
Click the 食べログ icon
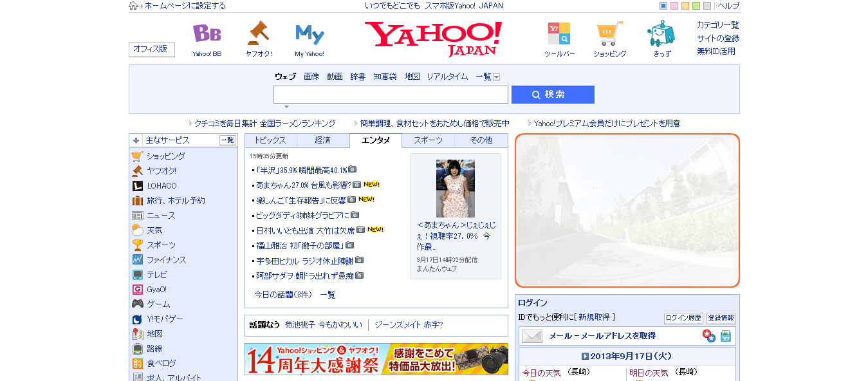137,364
